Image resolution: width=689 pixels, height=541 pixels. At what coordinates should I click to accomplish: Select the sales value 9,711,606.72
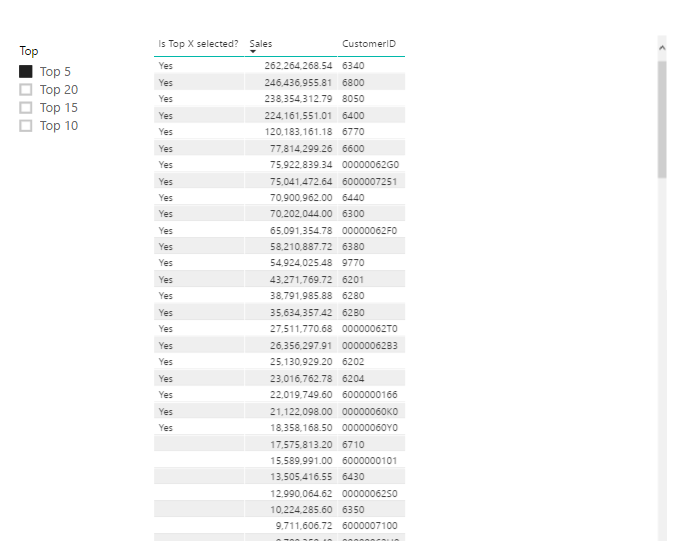pos(304,526)
